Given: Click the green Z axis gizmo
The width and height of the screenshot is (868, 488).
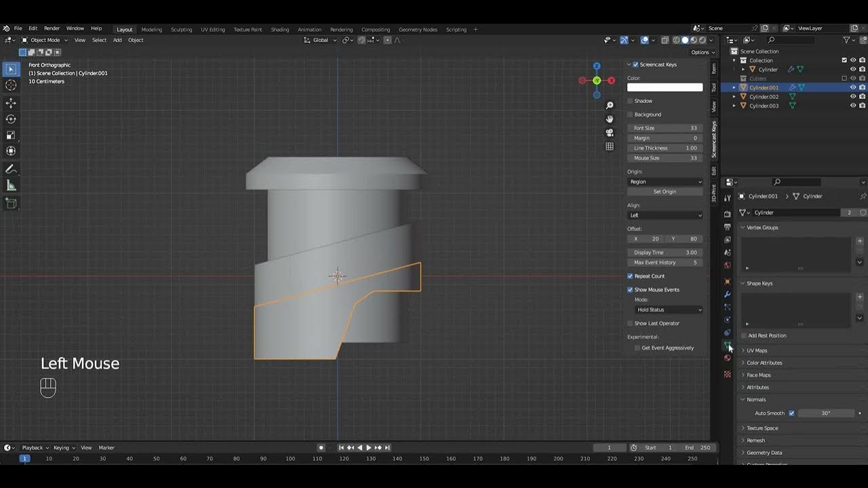Looking at the screenshot, I should click(x=597, y=81).
